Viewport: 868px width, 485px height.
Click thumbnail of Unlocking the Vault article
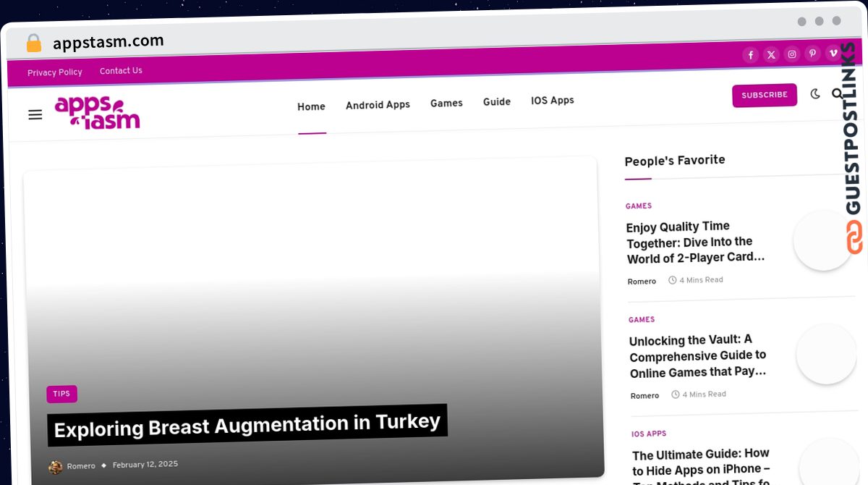826,353
